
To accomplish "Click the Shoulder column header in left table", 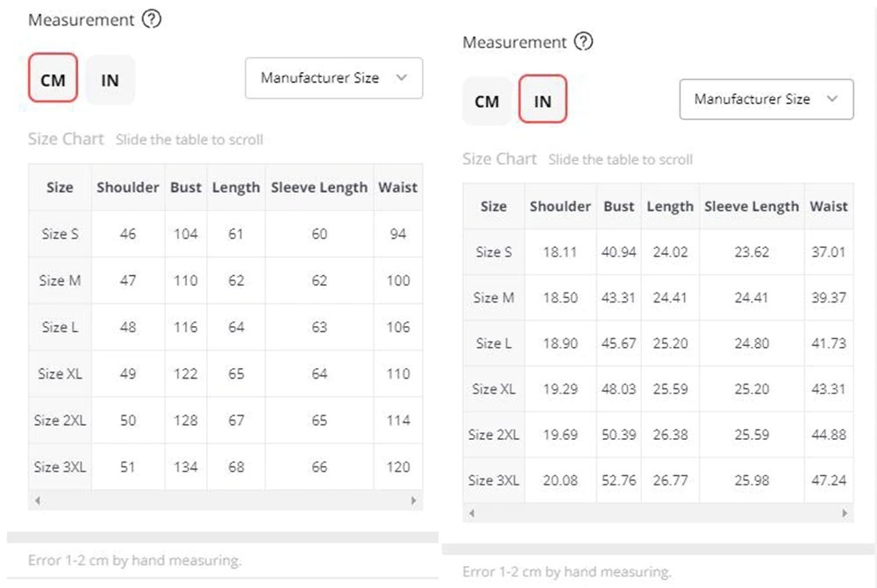I will click(x=128, y=187).
